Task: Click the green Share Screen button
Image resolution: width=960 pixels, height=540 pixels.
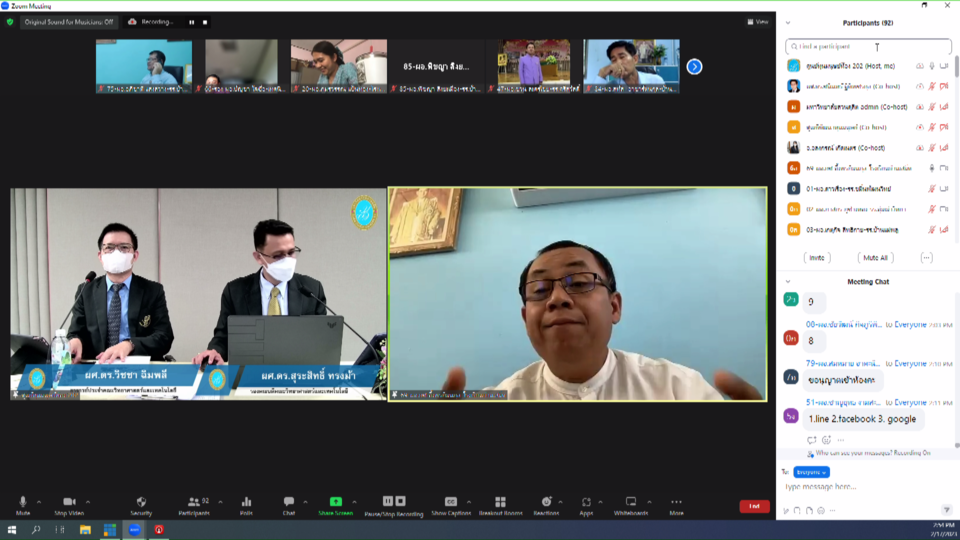Action: click(336, 506)
